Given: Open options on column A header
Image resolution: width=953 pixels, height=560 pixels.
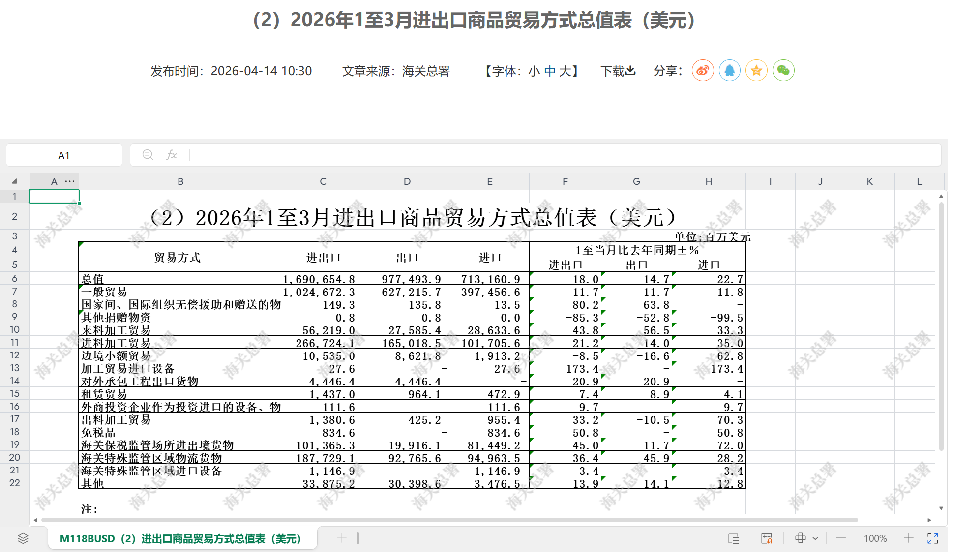Looking at the screenshot, I should point(70,181).
